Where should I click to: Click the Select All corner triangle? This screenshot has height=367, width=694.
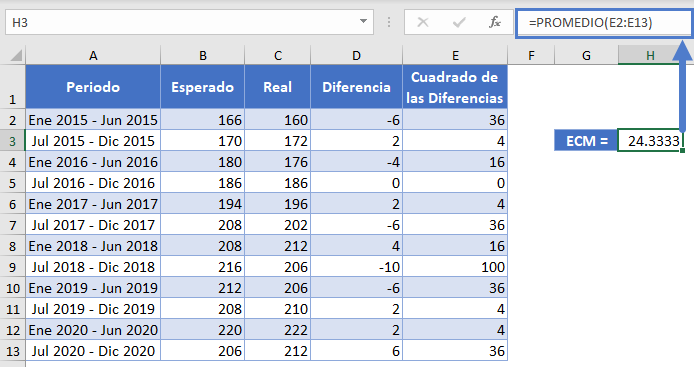16,55
